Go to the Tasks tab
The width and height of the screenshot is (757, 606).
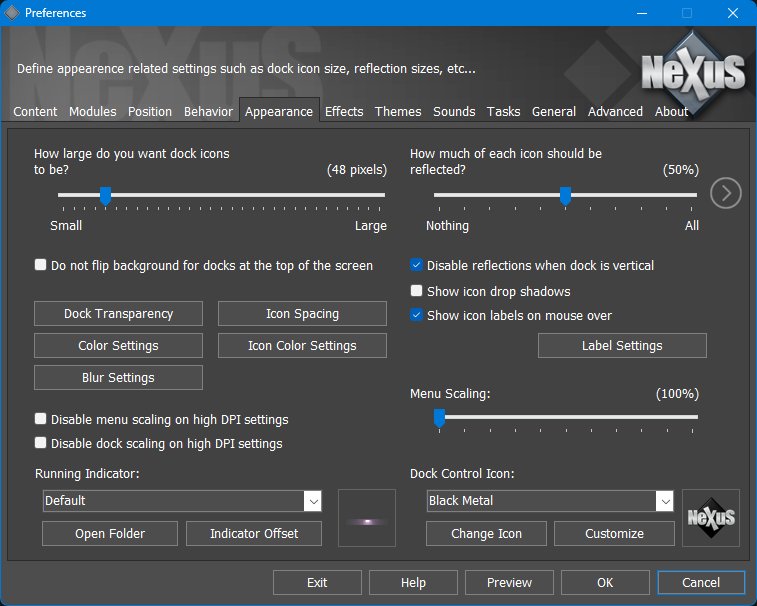point(503,112)
